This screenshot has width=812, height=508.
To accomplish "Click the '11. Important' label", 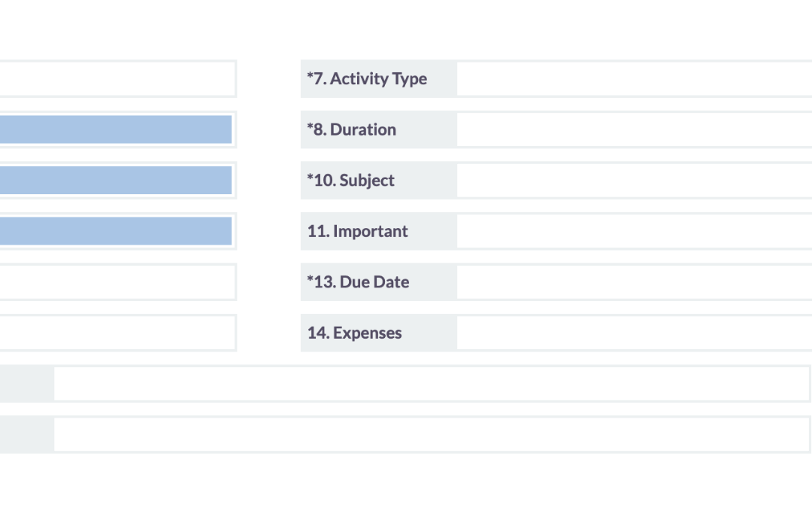I will coord(357,231).
